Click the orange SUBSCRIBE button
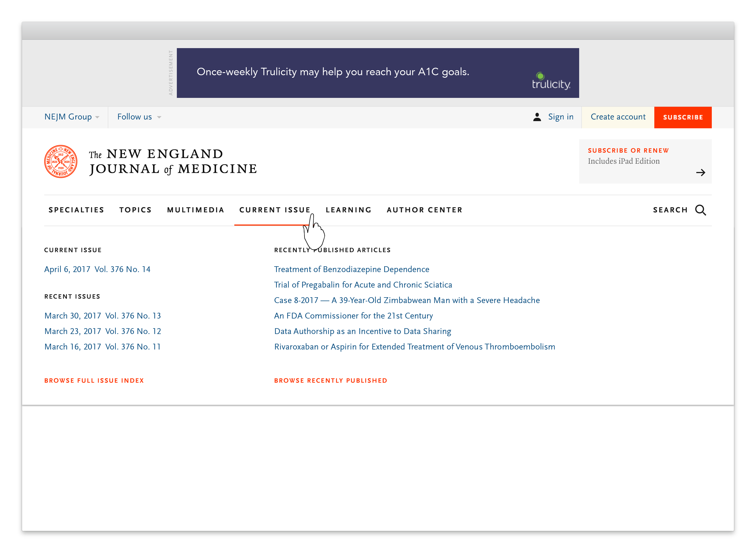This screenshot has width=756, height=553. [683, 117]
